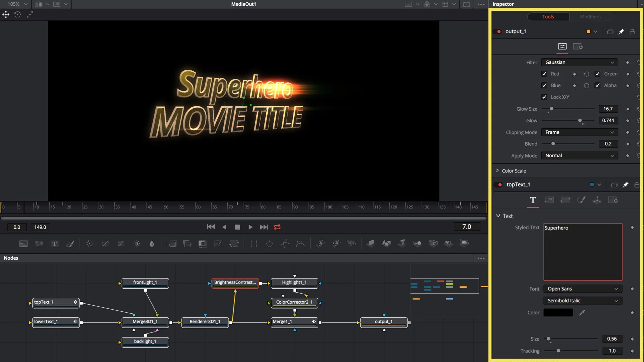Screen dimensions: 644x362
Task: Open the Semibold Italic style dropdown
Action: coord(582,301)
